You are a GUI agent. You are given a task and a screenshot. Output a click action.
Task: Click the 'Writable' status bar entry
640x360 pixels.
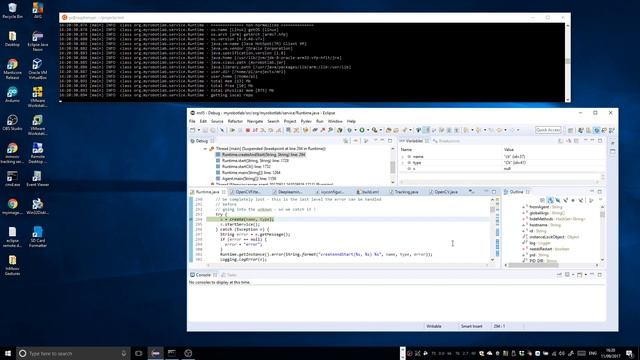pos(433,326)
